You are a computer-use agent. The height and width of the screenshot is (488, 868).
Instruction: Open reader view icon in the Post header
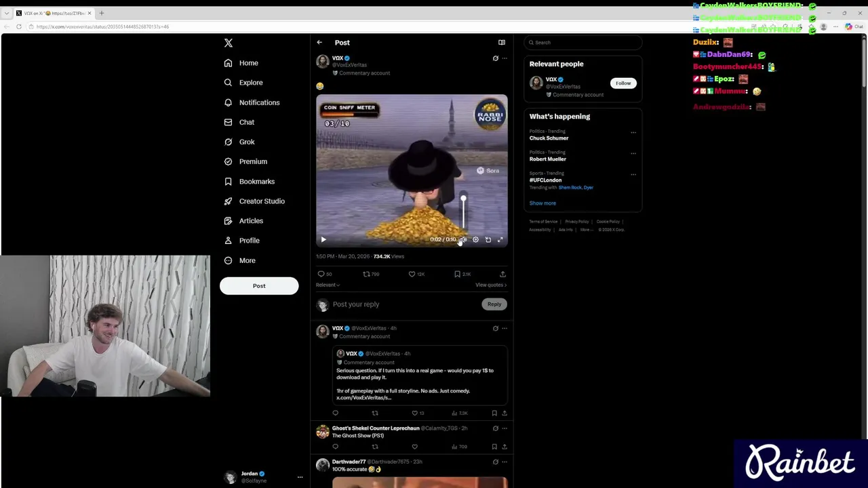coord(502,43)
